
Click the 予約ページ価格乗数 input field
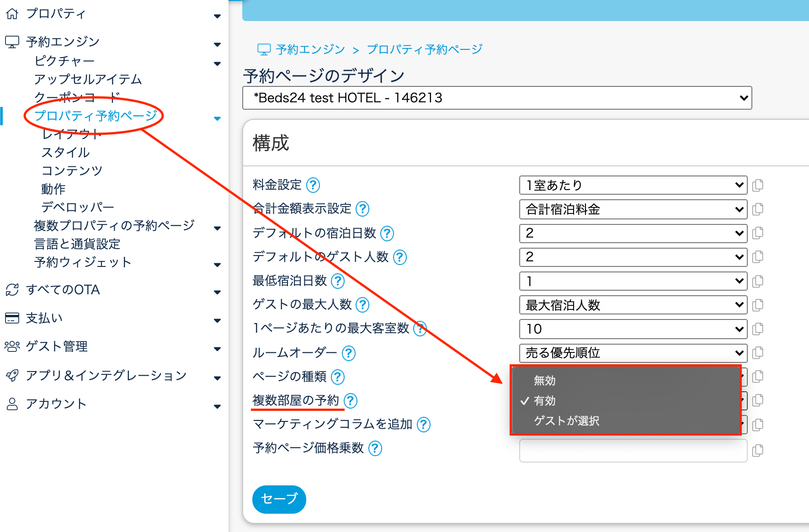tap(633, 451)
